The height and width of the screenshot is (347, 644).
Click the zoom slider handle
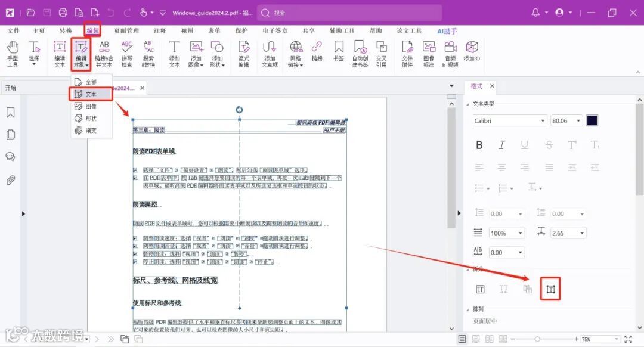[537, 339]
